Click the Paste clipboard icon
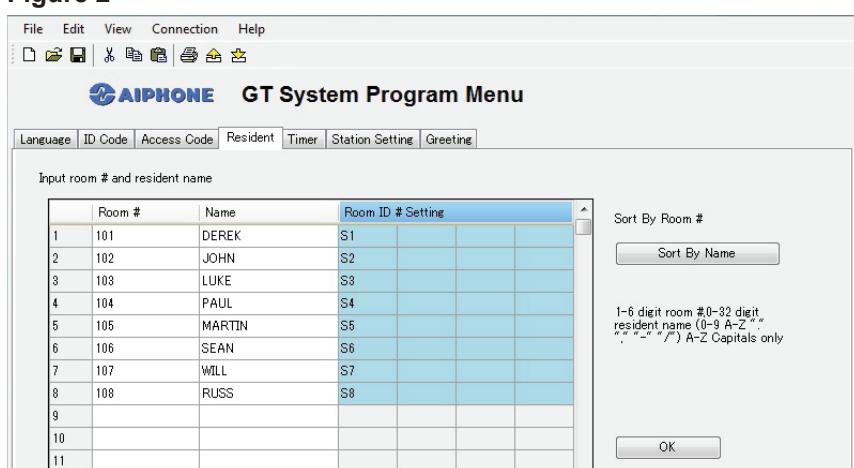The height and width of the screenshot is (468, 854). coord(158,55)
